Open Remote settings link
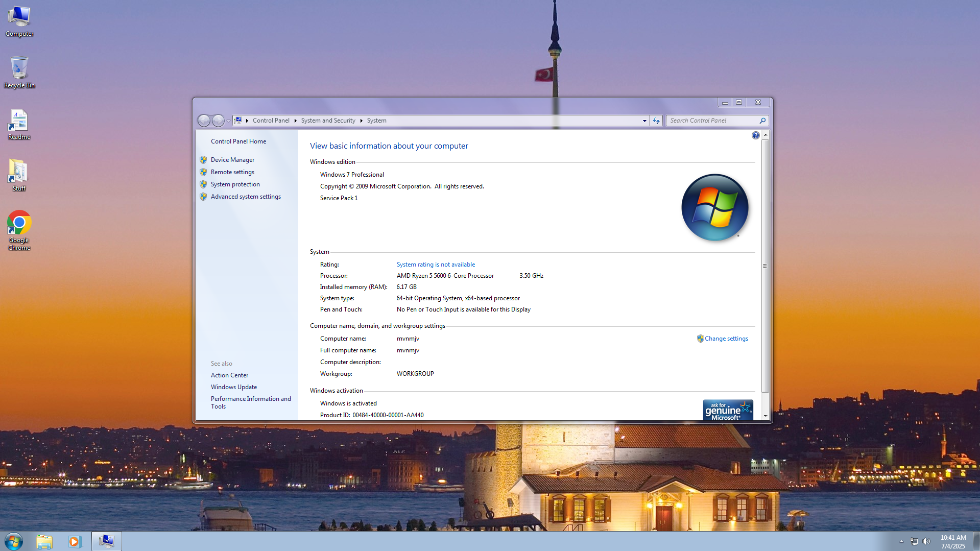 pyautogui.click(x=232, y=172)
